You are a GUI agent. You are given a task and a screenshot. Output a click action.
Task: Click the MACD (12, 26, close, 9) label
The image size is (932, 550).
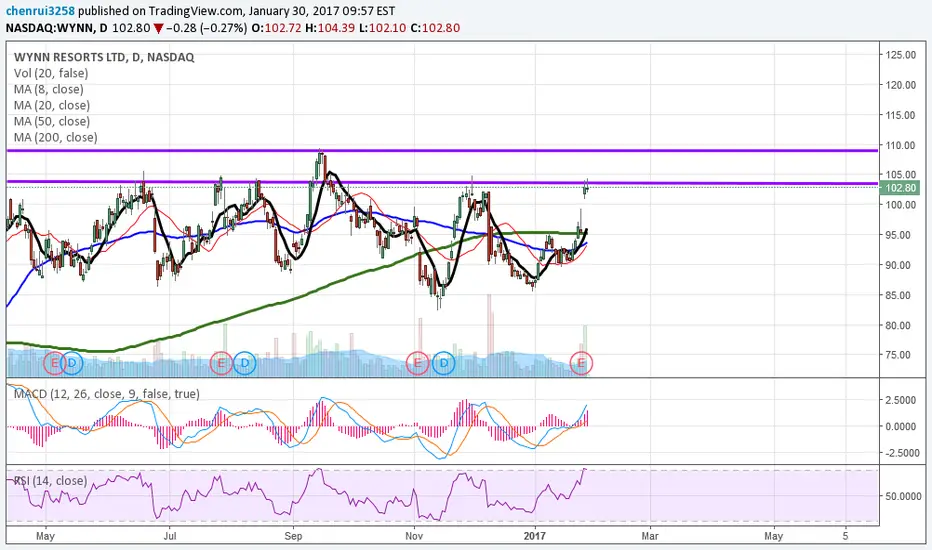(106, 394)
